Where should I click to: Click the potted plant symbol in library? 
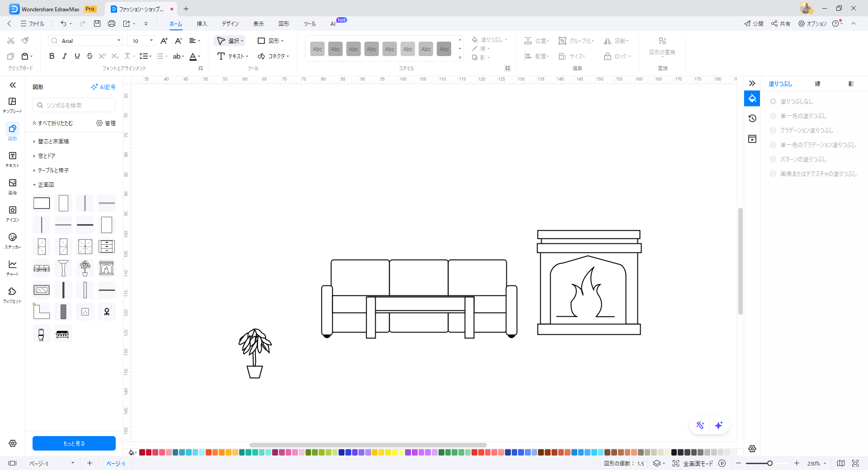pos(85,268)
